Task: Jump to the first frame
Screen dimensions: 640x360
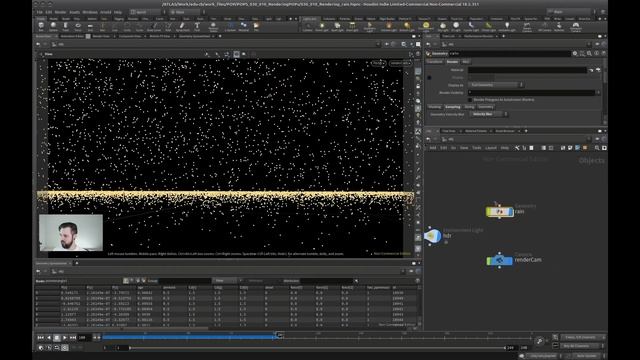Action: (x=40, y=338)
